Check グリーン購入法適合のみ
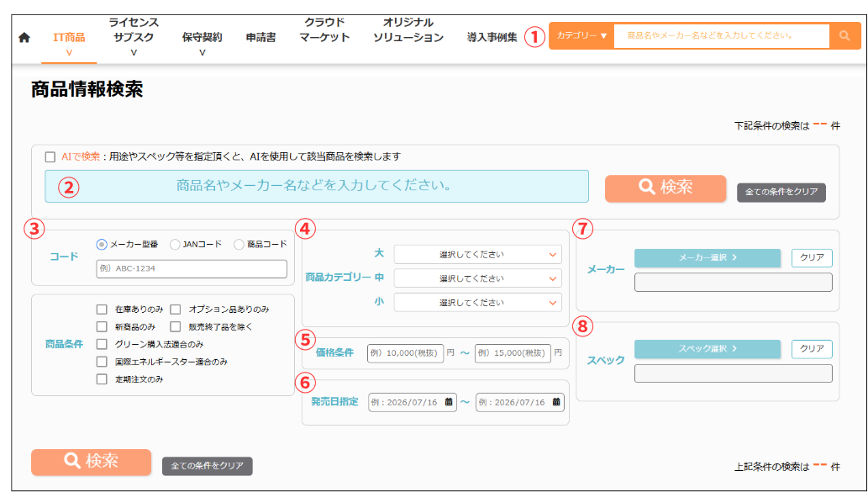 pos(102,344)
